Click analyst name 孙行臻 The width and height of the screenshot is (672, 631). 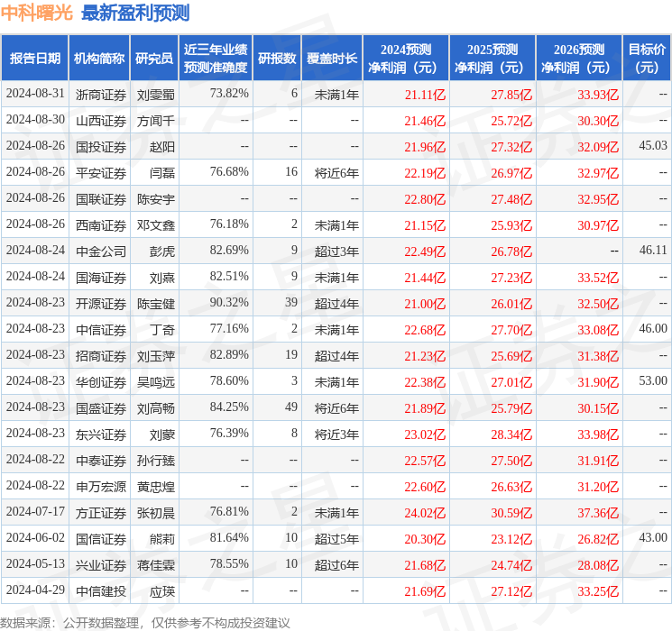[155, 461]
